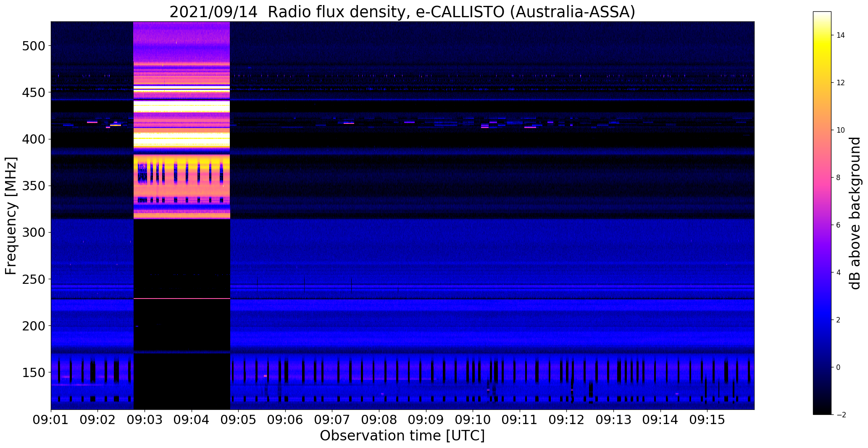
Task: Select the 09:11 time tick label
Action: 520,420
